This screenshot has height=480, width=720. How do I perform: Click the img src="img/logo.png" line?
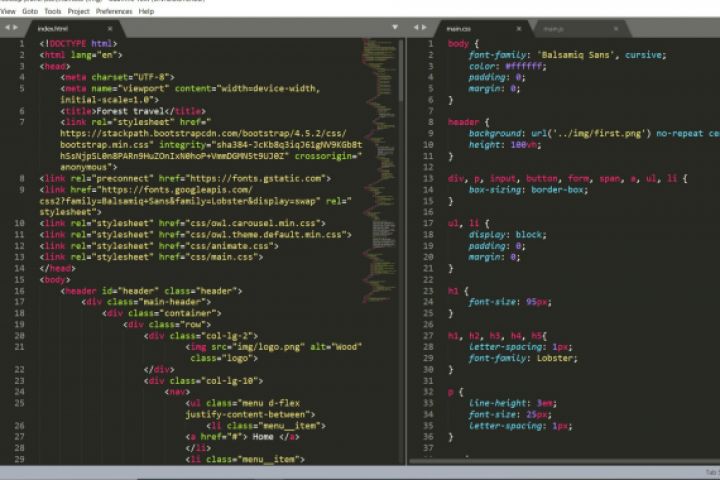tap(274, 347)
